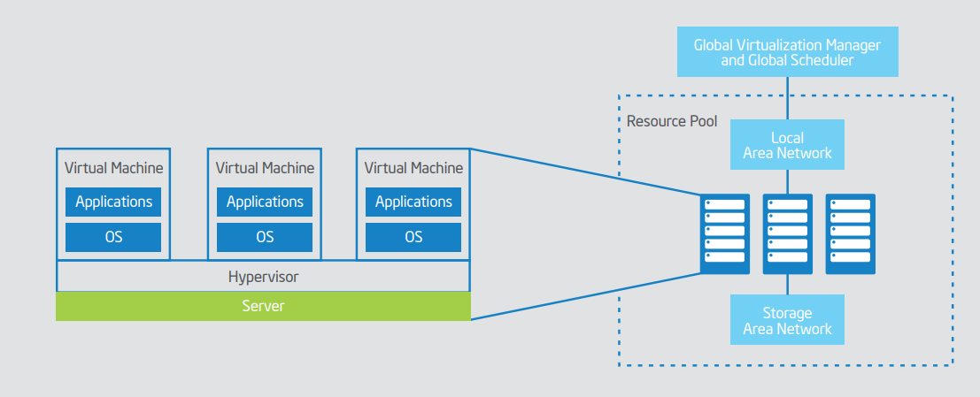This screenshot has width=980, height=397.
Task: Select OS block in the rightmost virtual machine
Action: [413, 237]
